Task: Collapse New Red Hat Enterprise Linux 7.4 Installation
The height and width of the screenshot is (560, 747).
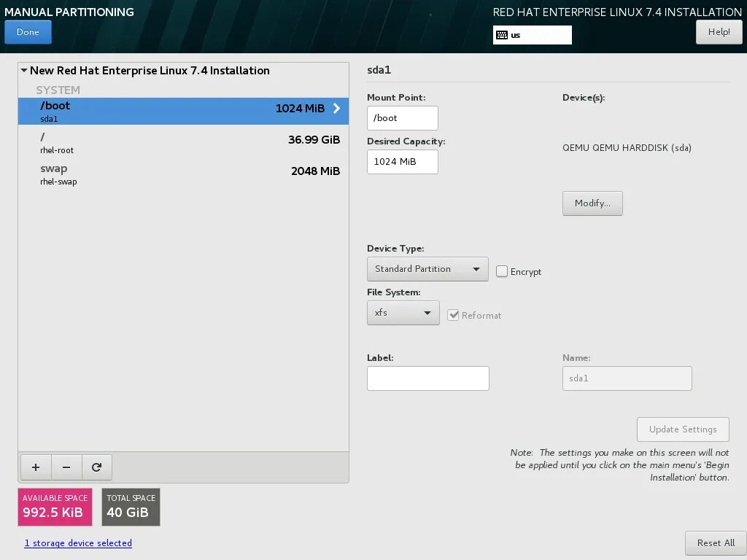Action: click(x=24, y=71)
